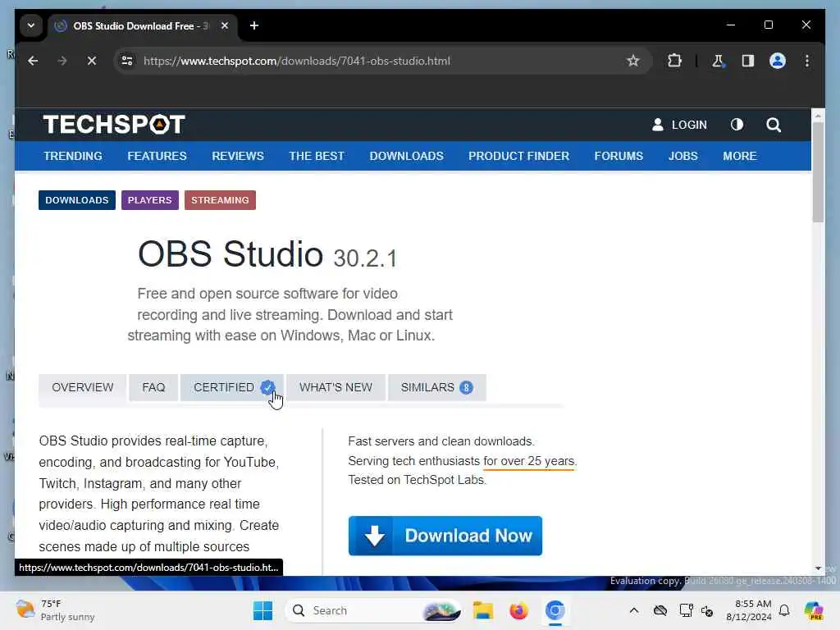Image resolution: width=840 pixels, height=630 pixels.
Task: Click the Copilot preview icon on taskbar
Action: (x=814, y=610)
